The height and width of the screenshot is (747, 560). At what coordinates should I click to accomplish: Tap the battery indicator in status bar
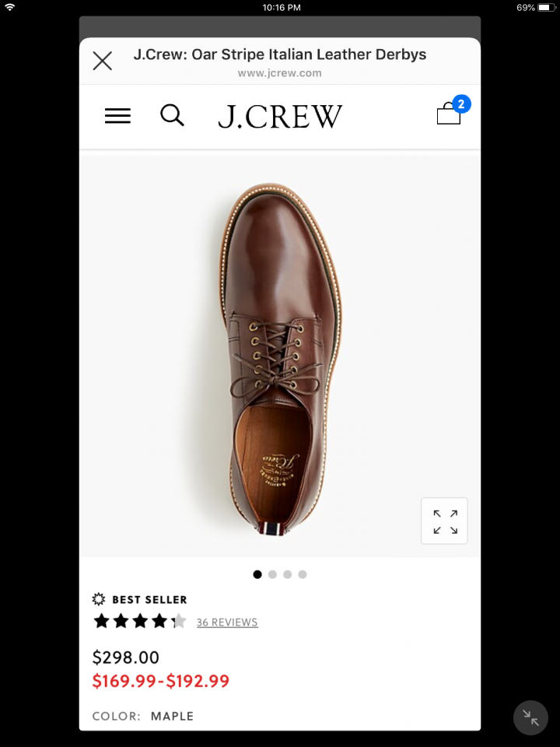click(x=546, y=8)
